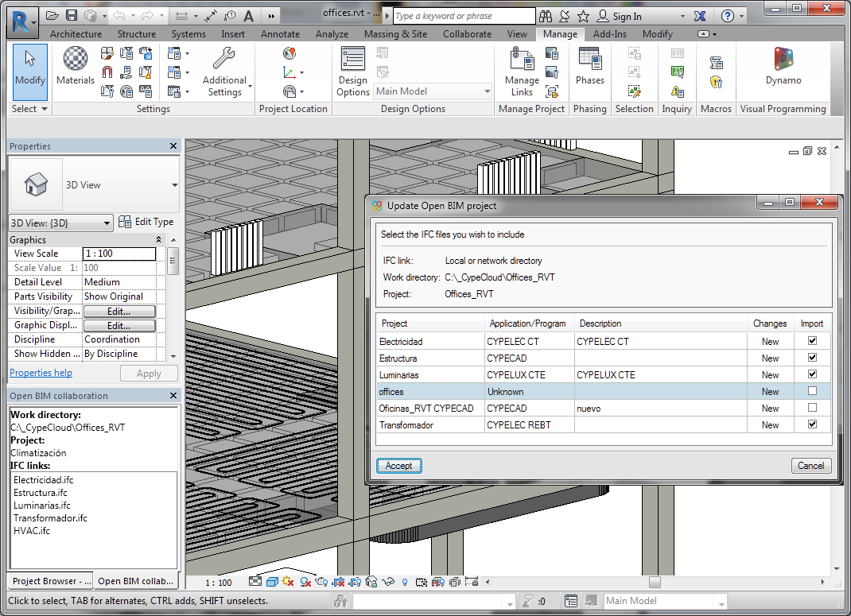This screenshot has height=616, width=851.
Task: Uncheck Import for Electricidad project
Action: [x=812, y=341]
